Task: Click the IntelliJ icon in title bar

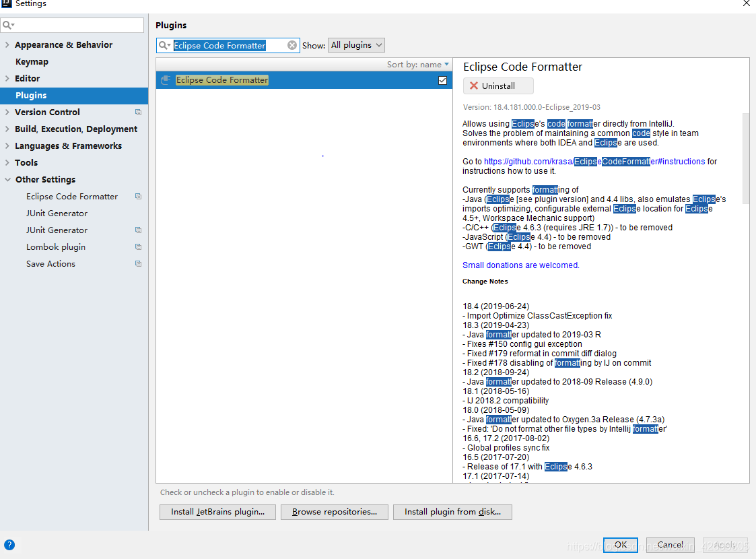Action: pyautogui.click(x=6, y=3)
